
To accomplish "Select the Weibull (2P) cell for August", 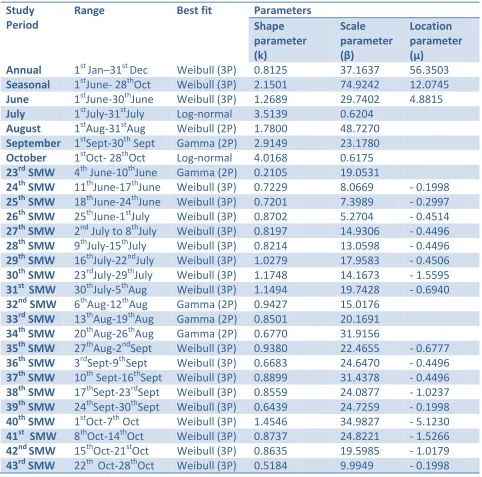I will [206, 129].
